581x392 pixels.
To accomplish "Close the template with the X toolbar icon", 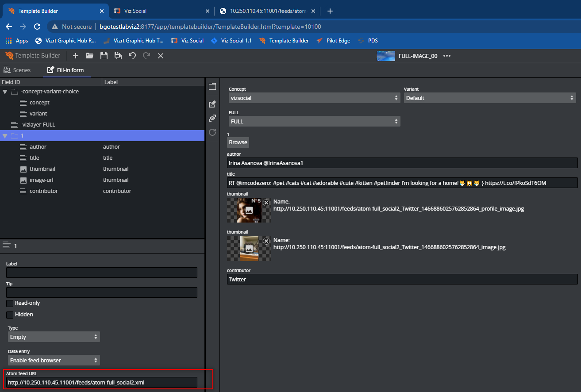I will point(161,56).
